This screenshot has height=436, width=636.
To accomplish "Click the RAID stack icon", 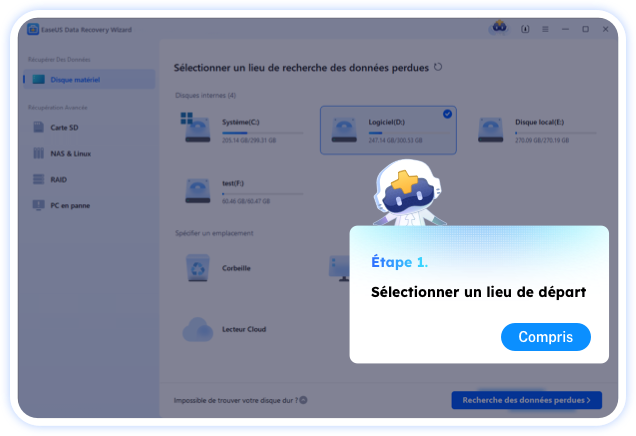I will coord(39,179).
